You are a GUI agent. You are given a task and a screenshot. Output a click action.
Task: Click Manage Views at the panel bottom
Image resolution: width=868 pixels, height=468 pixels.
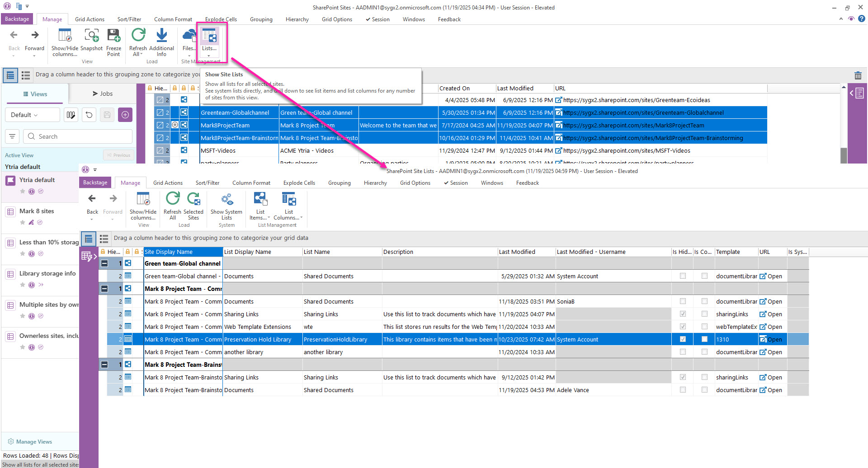(34, 442)
